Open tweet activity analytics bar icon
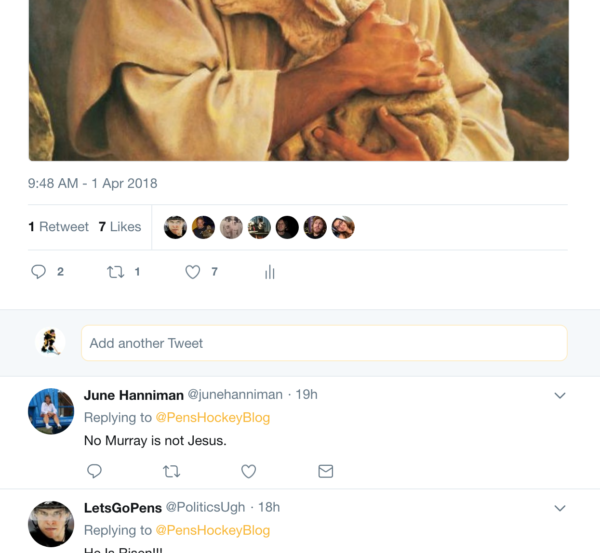Image resolution: width=600 pixels, height=553 pixels. tap(269, 272)
